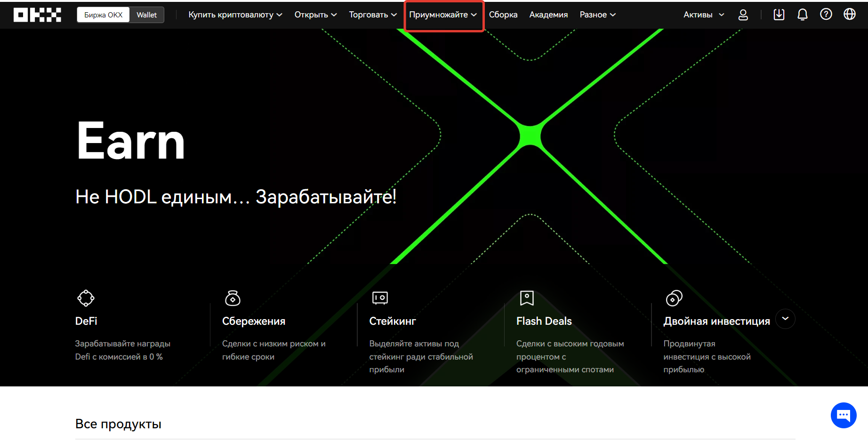Open the Flash Deals product link

pyautogui.click(x=544, y=321)
